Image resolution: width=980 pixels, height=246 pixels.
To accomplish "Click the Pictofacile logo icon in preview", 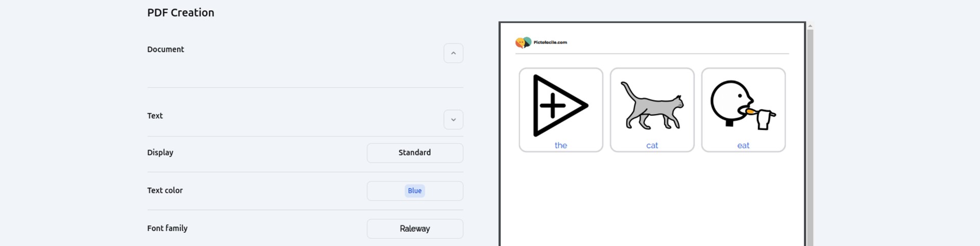I will (x=523, y=42).
